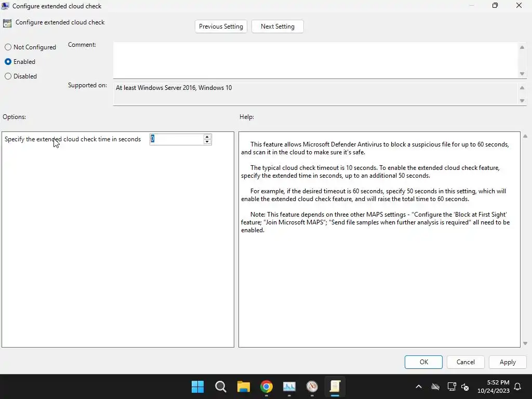
Task: Open File Explorer from the taskbar
Action: tap(243, 387)
